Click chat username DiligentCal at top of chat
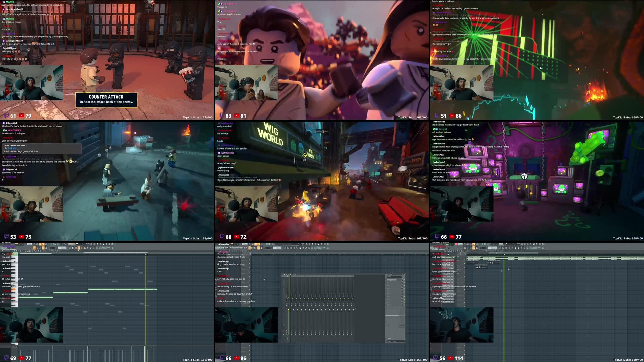 (x=11, y=123)
